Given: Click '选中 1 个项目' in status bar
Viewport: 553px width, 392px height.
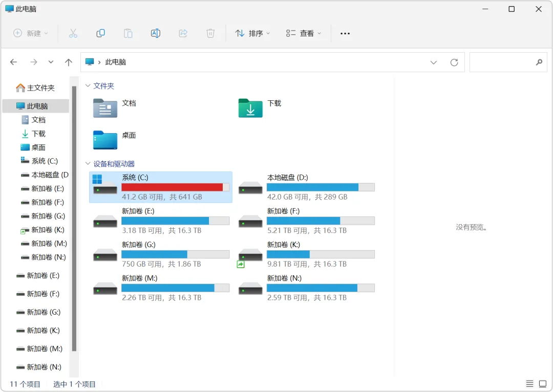Looking at the screenshot, I should point(74,384).
